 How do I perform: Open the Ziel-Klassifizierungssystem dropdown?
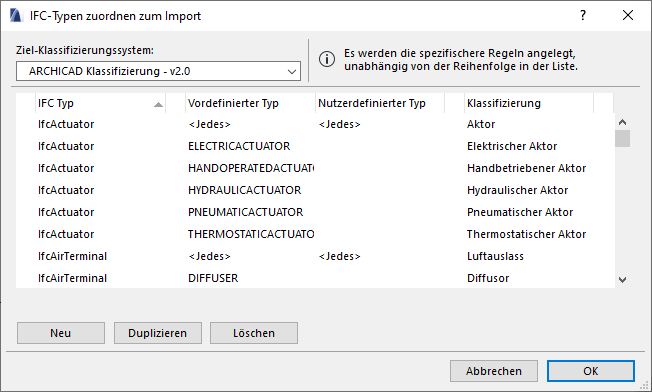click(158, 71)
